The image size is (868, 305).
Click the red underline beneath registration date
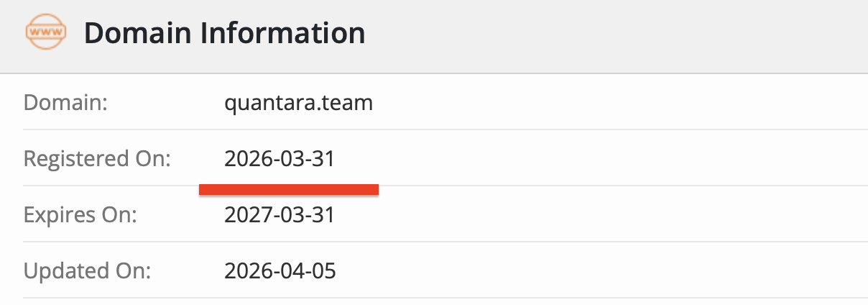click(289, 189)
